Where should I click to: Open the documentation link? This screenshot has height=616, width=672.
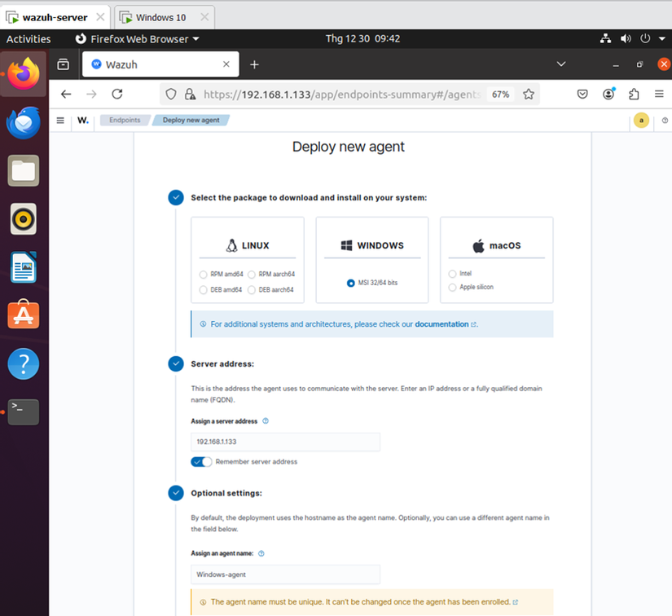[441, 324]
